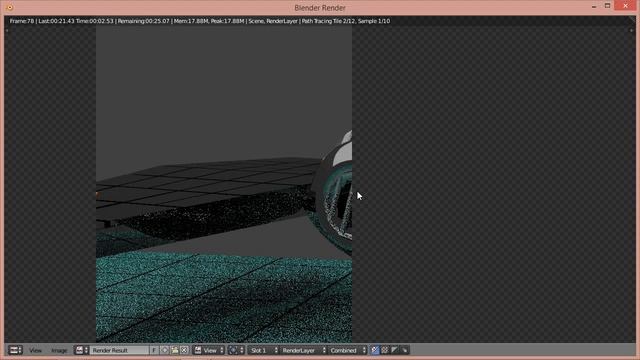Open the RenderLayer dropdown

303,350
